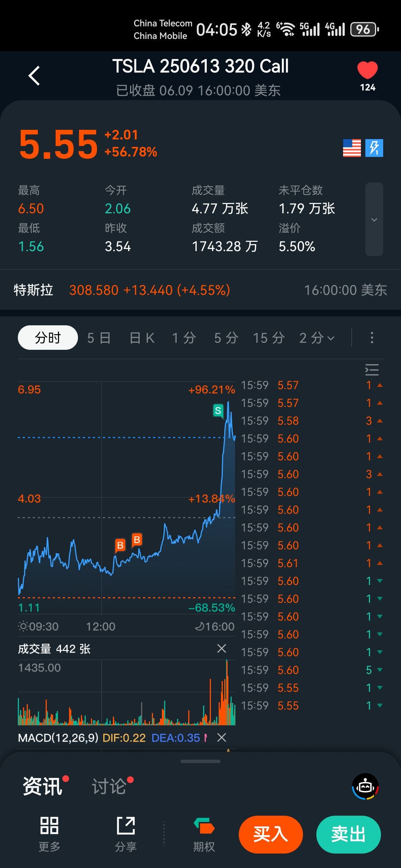Tap the trade list settings icon
The width and height of the screenshot is (401, 868).
(x=372, y=370)
